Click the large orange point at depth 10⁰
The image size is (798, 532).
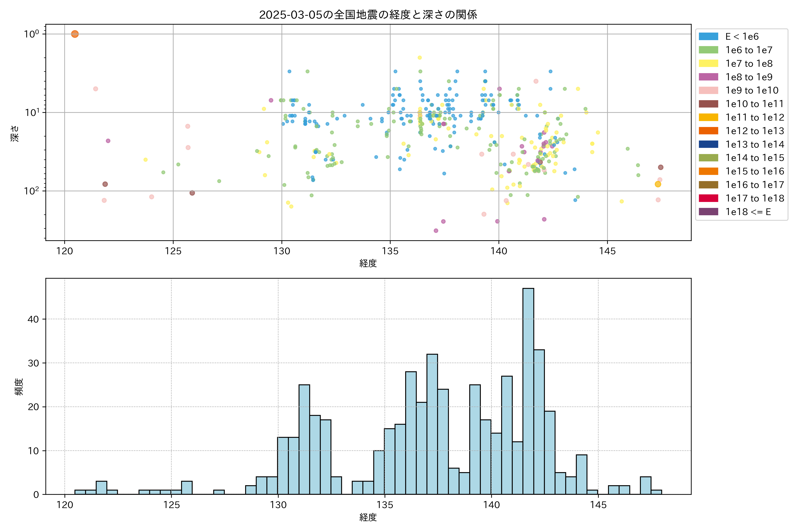click(x=75, y=34)
